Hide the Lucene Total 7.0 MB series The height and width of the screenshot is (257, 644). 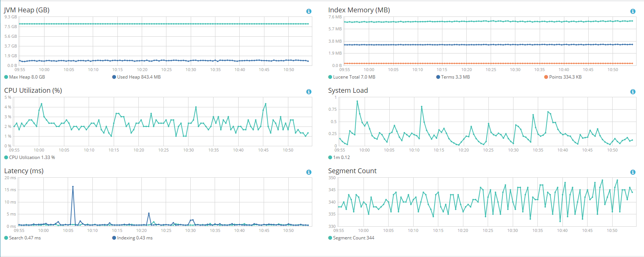[352, 77]
